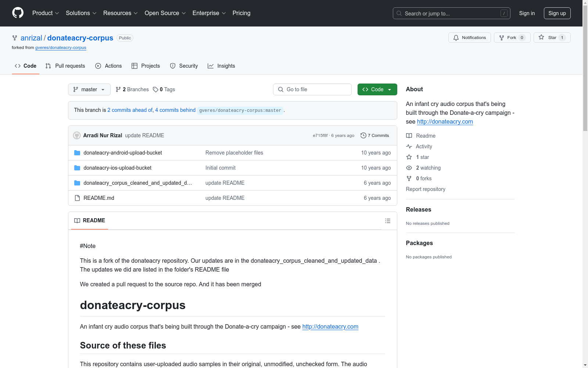Click the donateacry_corpus_cleaned folder icon
Screen dimensions: 588x368
[77, 183]
